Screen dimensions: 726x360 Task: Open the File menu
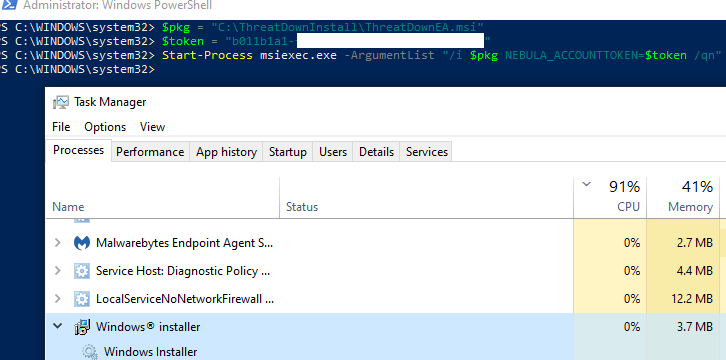coord(61,127)
